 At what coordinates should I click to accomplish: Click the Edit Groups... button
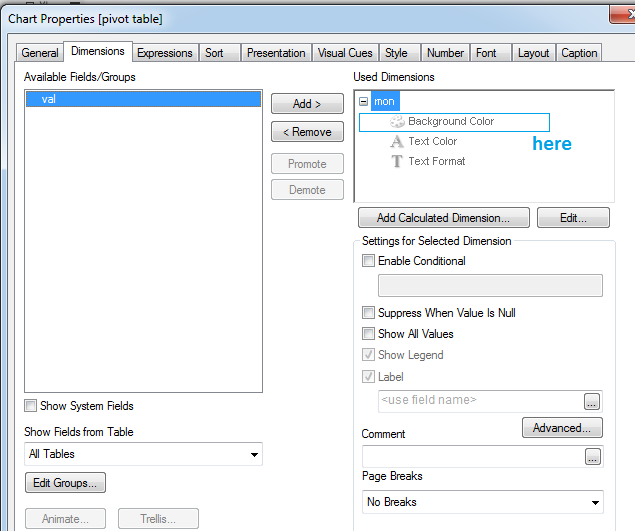(65, 483)
